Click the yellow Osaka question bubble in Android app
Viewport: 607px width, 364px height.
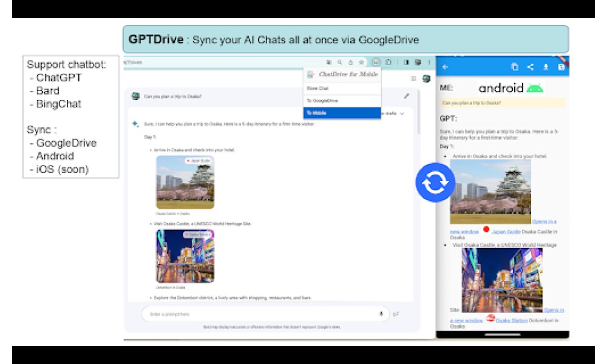point(502,103)
